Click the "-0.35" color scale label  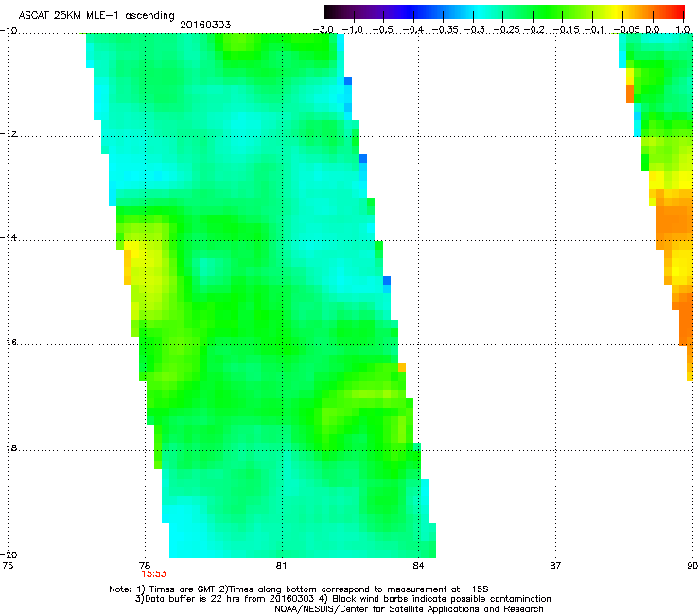click(x=445, y=30)
